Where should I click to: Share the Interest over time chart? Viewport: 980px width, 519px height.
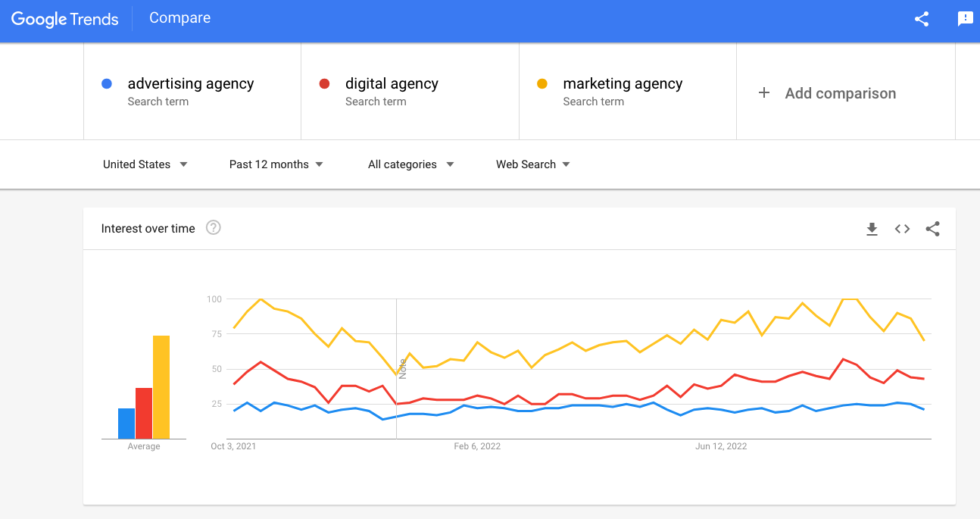point(932,229)
